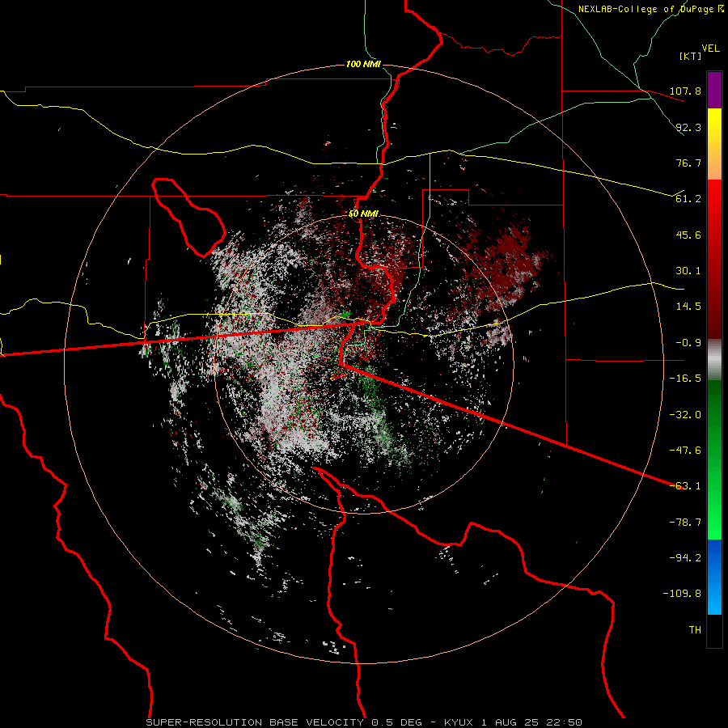
Task: Select the -32.0 legend value
Action: point(685,415)
